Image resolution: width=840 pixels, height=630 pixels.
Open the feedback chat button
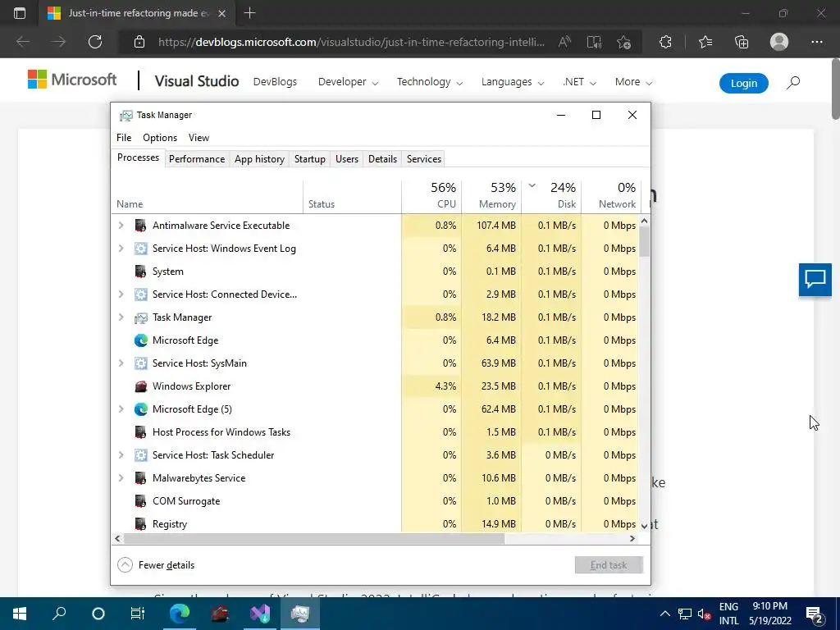click(x=815, y=279)
